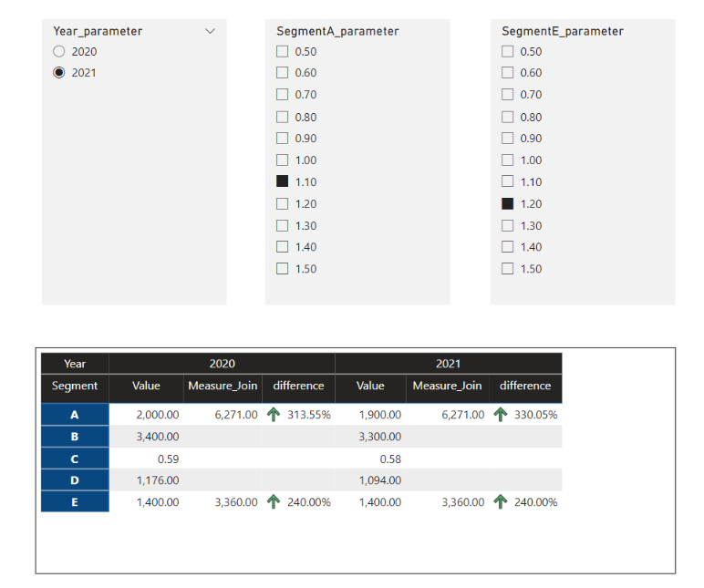704x588 pixels.
Task: Click the 330.05% difference value
Action: (535, 415)
